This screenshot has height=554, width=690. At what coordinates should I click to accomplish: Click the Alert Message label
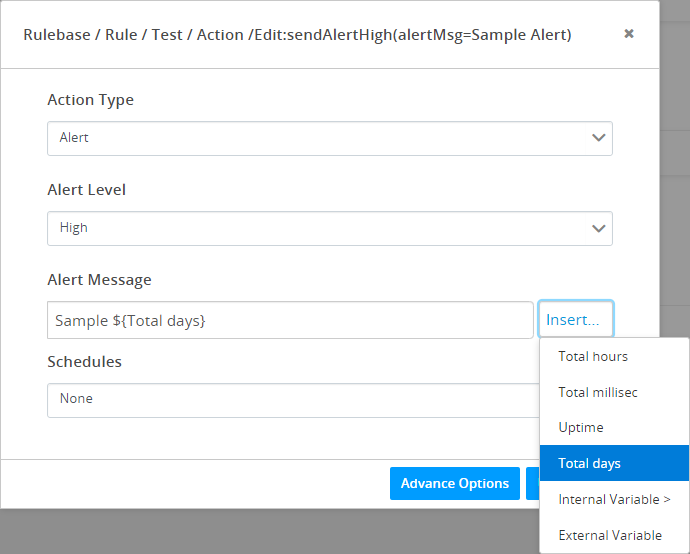point(99,280)
